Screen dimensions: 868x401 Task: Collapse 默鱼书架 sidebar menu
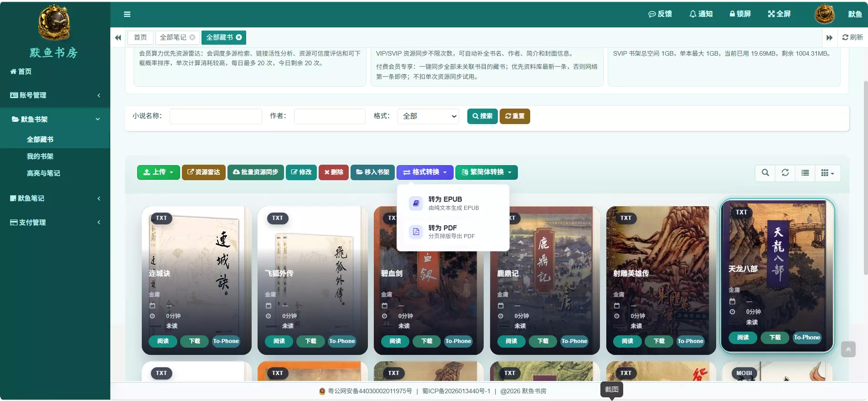55,119
